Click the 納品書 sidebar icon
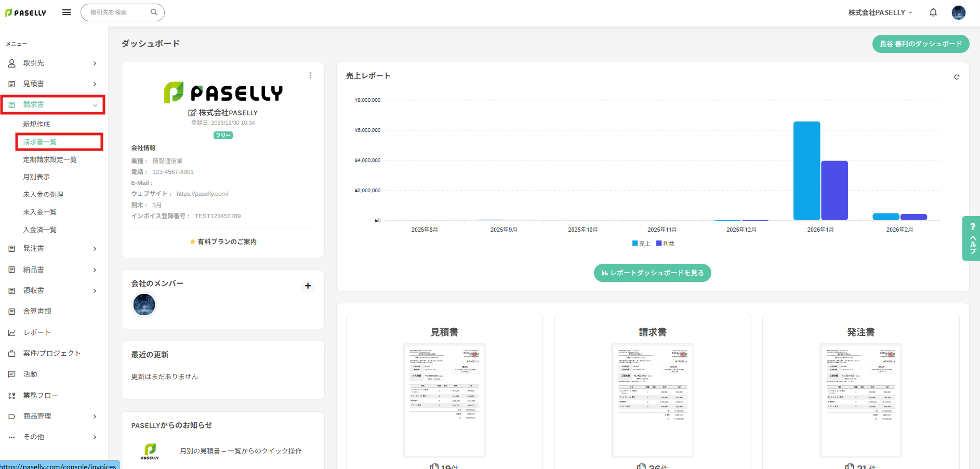This screenshot has height=469, width=980. [x=11, y=270]
